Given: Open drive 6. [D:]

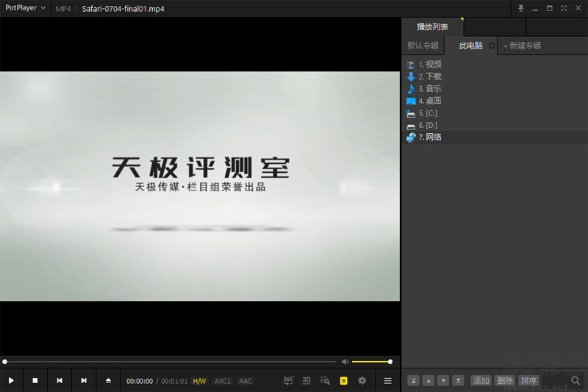Looking at the screenshot, I should point(495,125).
